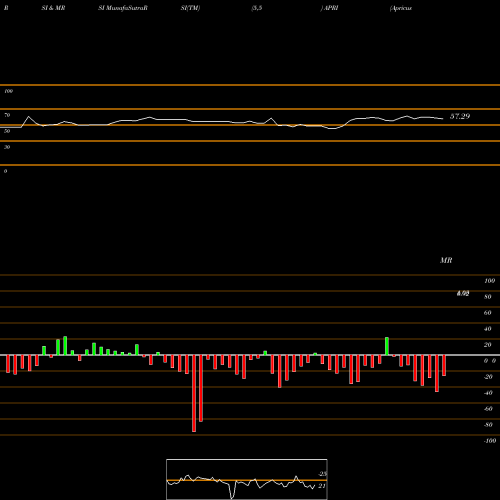Click the ') APRI' ticker text
The width and height of the screenshot is (500, 500).
(329, 8)
